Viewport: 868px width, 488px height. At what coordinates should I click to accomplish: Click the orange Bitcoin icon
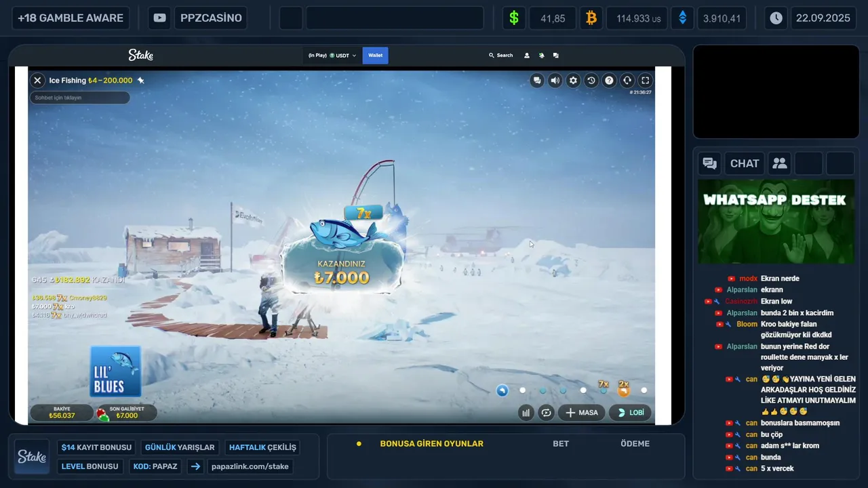[x=591, y=18]
